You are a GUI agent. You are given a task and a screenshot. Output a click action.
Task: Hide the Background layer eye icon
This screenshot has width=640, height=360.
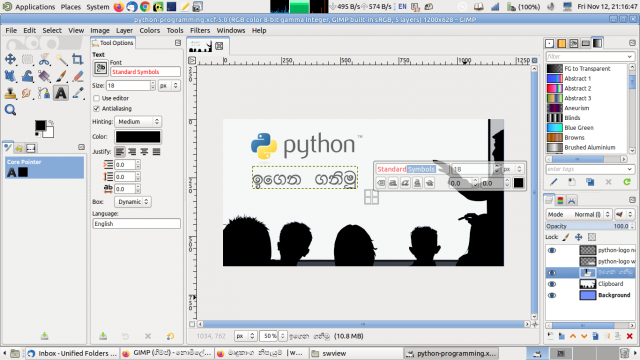552,295
